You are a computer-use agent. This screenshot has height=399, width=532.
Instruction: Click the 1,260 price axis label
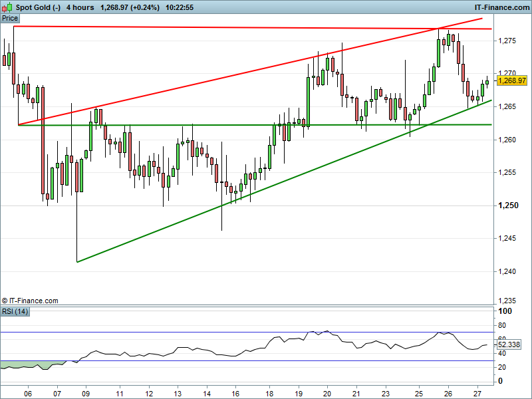[x=507, y=140]
